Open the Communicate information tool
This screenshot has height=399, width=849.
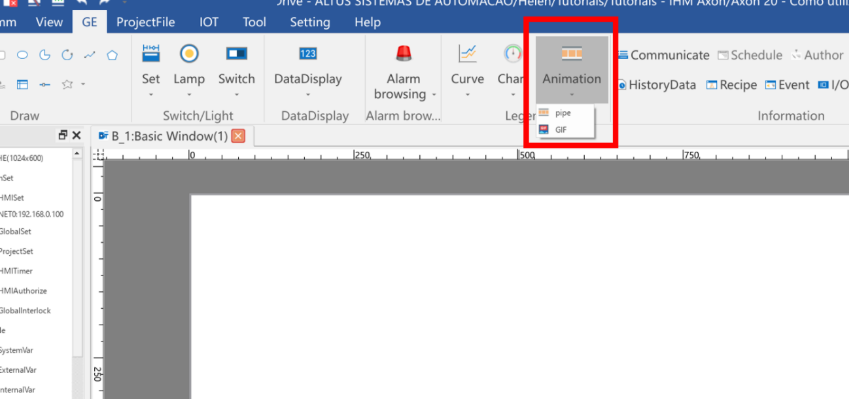pos(664,55)
